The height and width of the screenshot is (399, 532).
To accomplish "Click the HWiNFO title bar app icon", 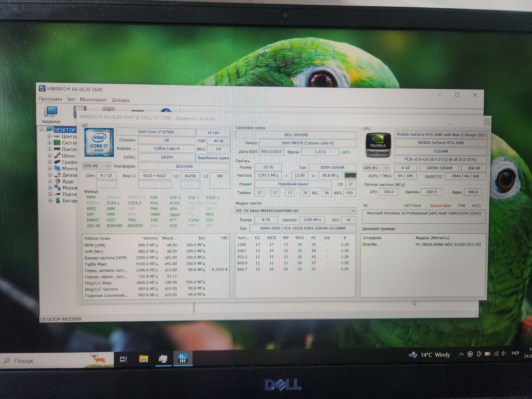I will (42, 88).
